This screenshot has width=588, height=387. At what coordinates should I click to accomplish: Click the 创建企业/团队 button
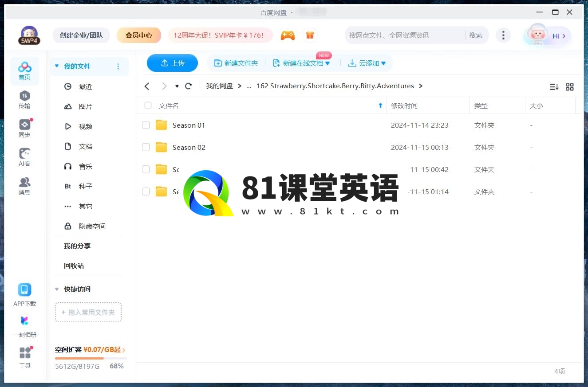pos(81,35)
